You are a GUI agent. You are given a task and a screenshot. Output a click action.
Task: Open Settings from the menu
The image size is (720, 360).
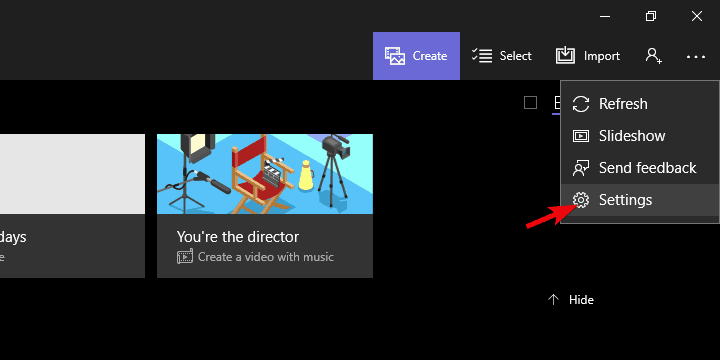[640, 200]
